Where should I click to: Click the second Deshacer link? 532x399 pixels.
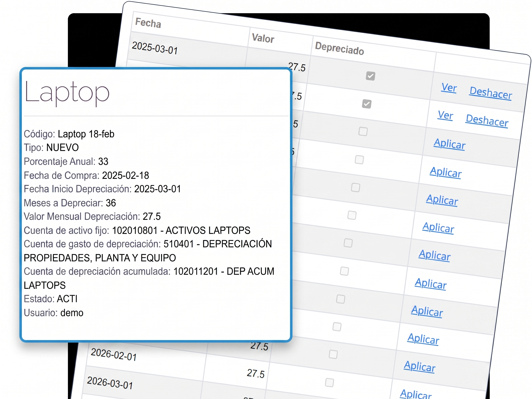tap(487, 121)
